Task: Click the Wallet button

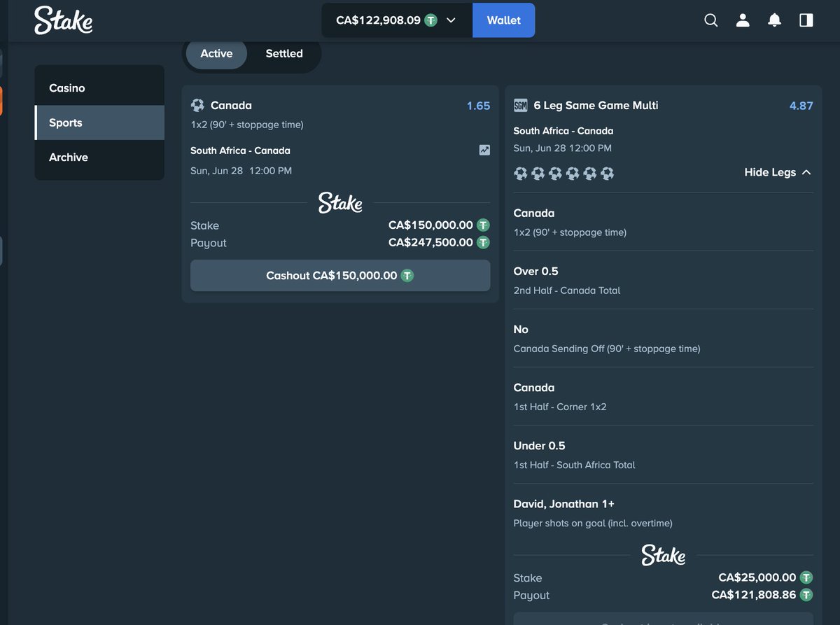Action: coord(504,20)
